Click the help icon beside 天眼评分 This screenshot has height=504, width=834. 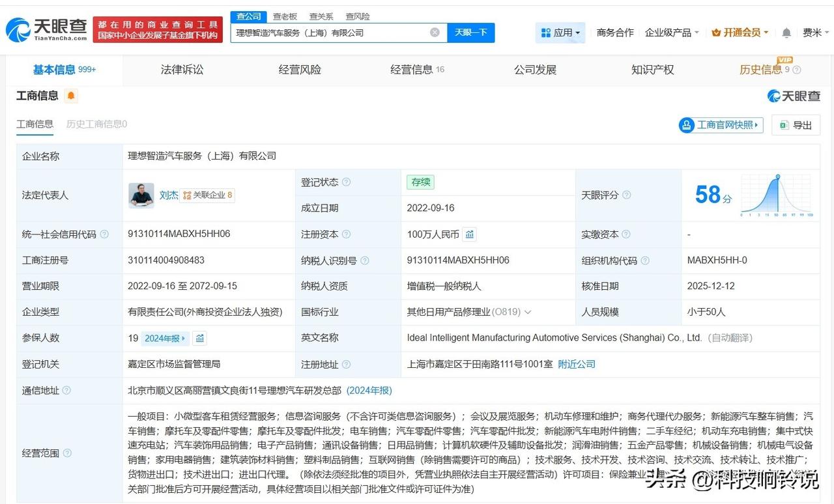tap(627, 195)
